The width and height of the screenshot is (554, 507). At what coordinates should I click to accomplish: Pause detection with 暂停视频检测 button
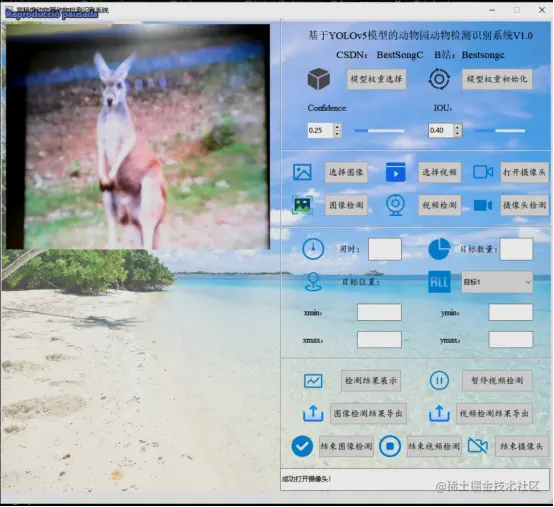click(x=497, y=381)
